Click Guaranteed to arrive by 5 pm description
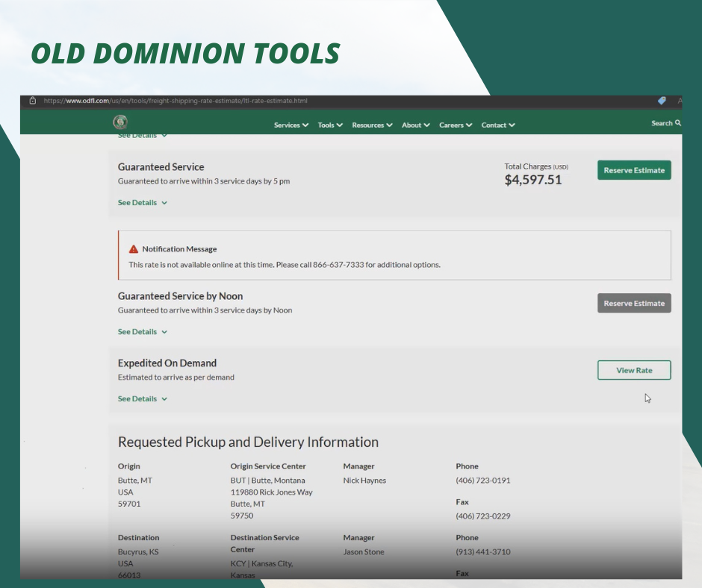702x588 pixels. click(x=204, y=181)
